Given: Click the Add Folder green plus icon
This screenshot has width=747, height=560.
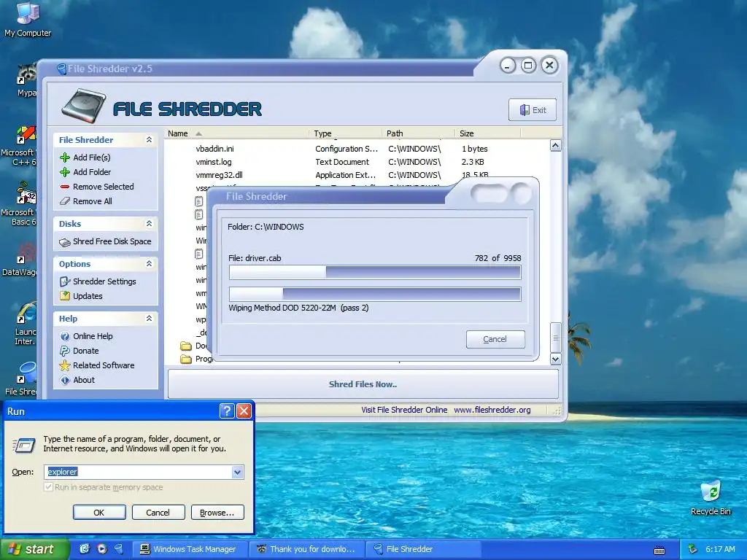Looking at the screenshot, I should pos(65,172).
